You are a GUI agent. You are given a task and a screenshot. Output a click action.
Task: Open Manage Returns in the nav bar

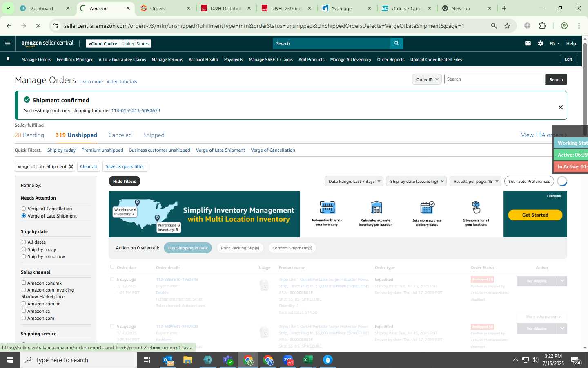coord(167,59)
